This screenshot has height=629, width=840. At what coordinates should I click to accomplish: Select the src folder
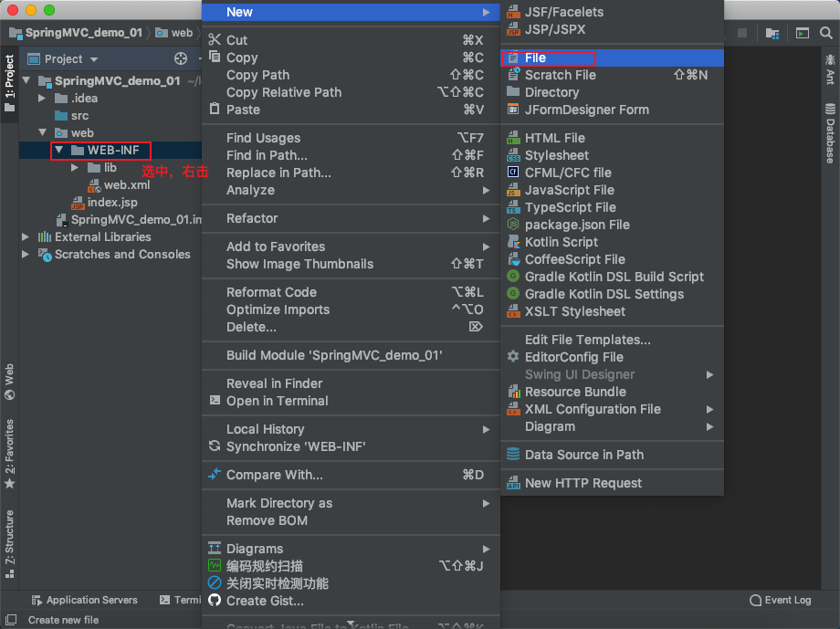(x=72, y=115)
